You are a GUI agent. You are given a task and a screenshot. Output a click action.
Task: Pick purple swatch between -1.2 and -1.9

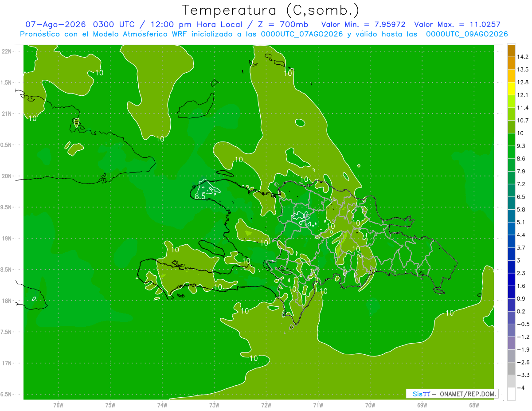click(x=511, y=343)
